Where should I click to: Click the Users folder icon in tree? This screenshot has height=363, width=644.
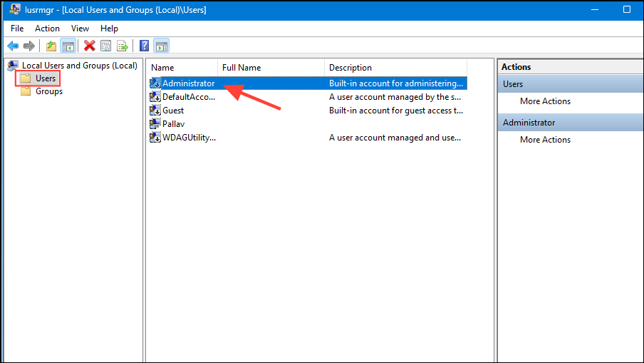coord(26,78)
